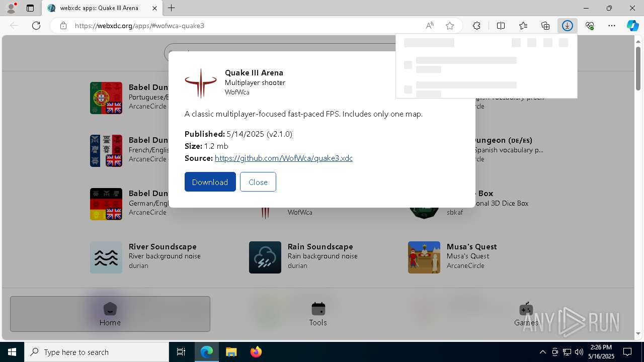644x362 pixels.
Task: Toggle the Downloads toolbar icon
Action: [568, 26]
